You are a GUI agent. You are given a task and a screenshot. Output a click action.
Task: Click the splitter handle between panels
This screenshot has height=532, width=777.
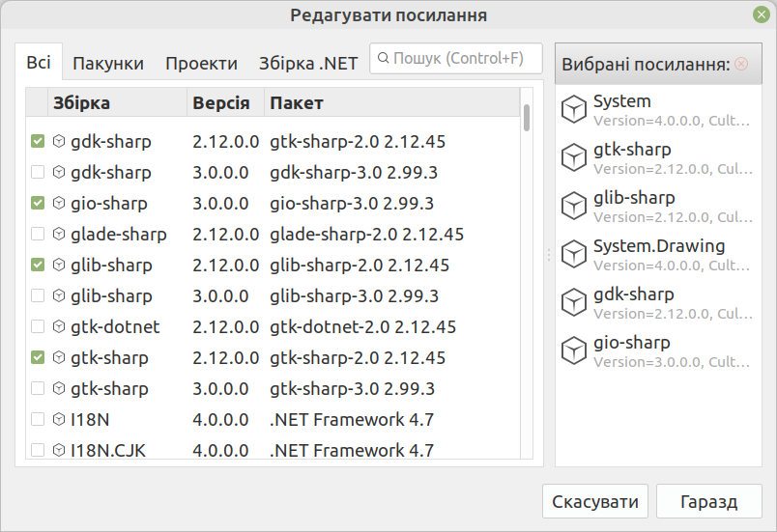(549, 254)
